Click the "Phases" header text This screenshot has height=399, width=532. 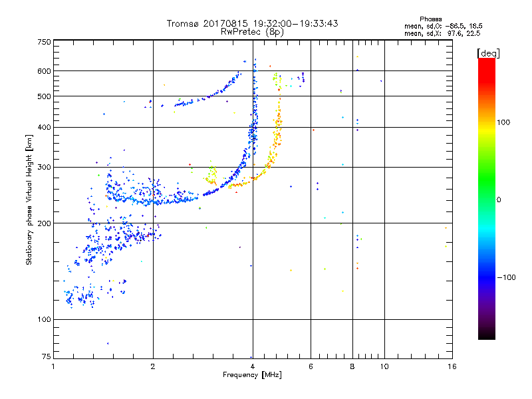[430, 19]
